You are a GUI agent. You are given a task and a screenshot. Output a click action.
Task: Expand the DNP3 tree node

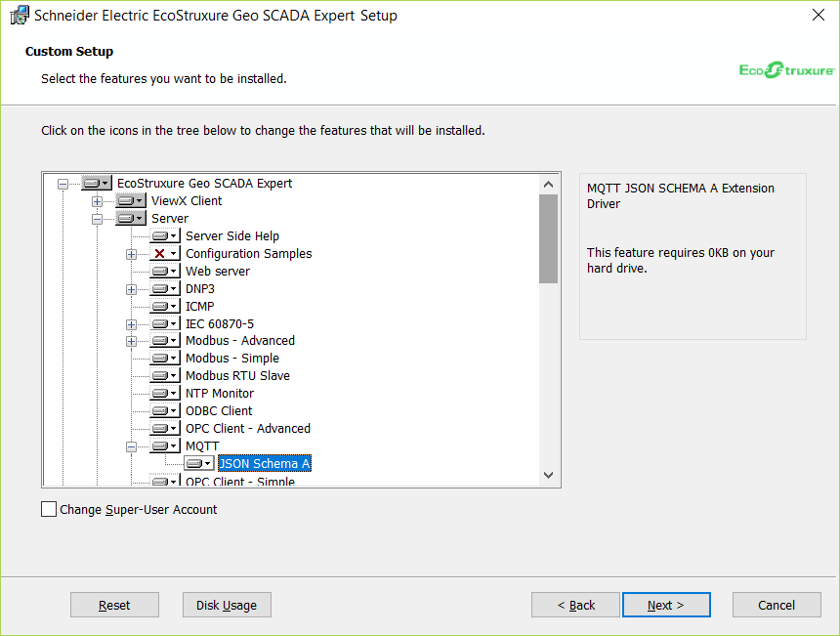[x=131, y=289]
